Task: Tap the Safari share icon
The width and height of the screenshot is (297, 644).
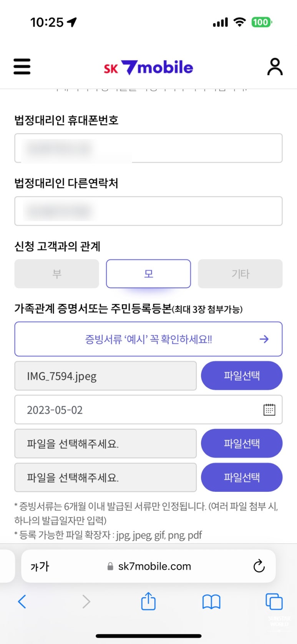Action: pyautogui.click(x=148, y=601)
